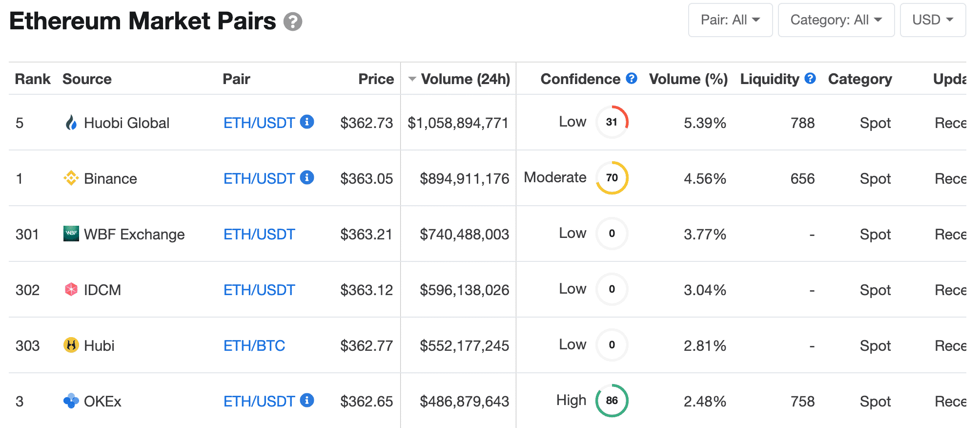Click the Liquidity column help icon
The width and height of the screenshot is (980, 428).
810,78
